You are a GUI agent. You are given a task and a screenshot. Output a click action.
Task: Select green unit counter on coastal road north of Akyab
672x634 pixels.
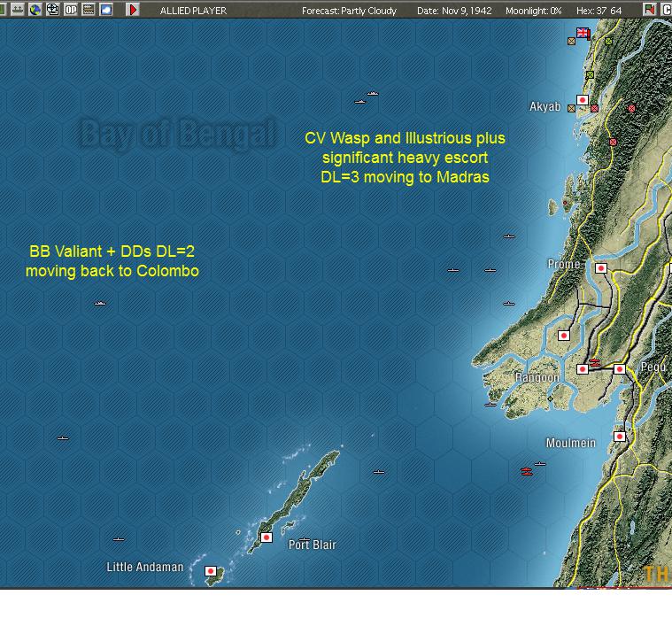pyautogui.click(x=590, y=75)
